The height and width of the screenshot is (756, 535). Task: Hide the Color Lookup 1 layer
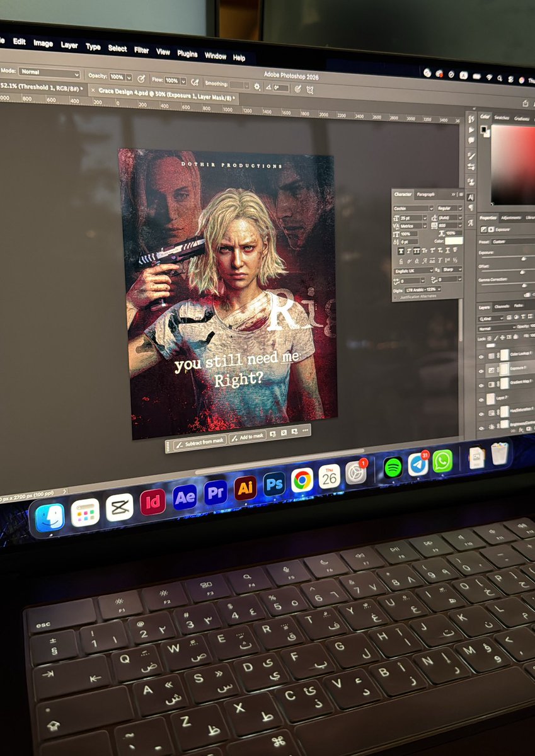481,357
